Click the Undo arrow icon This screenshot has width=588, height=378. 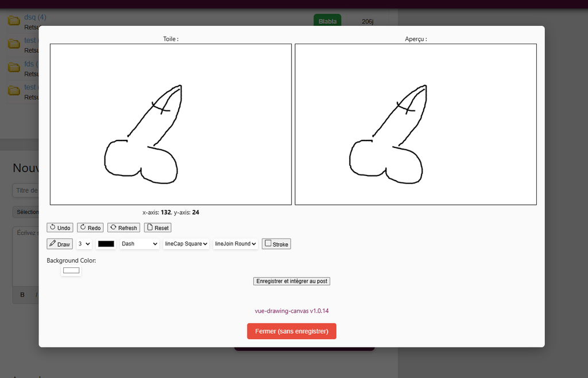pyautogui.click(x=53, y=228)
